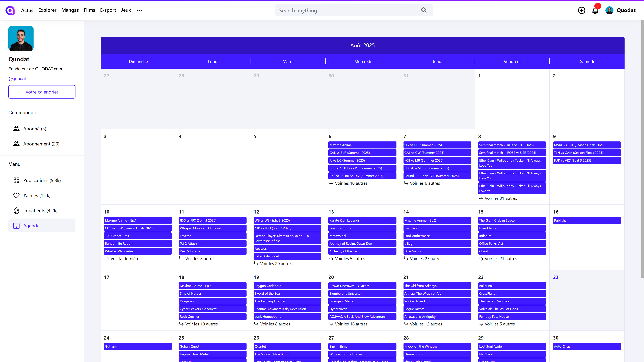Click the search magnifier icon
The image size is (644, 362).
pos(424,10)
